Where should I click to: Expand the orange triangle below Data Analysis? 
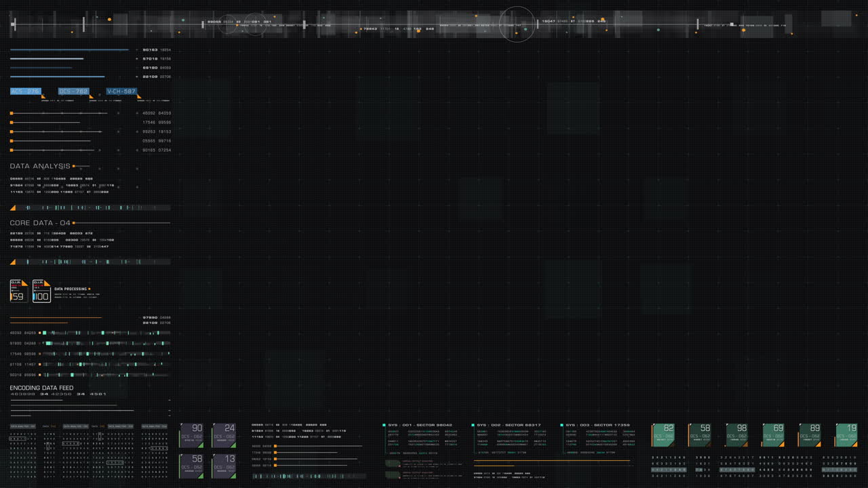tap(13, 207)
